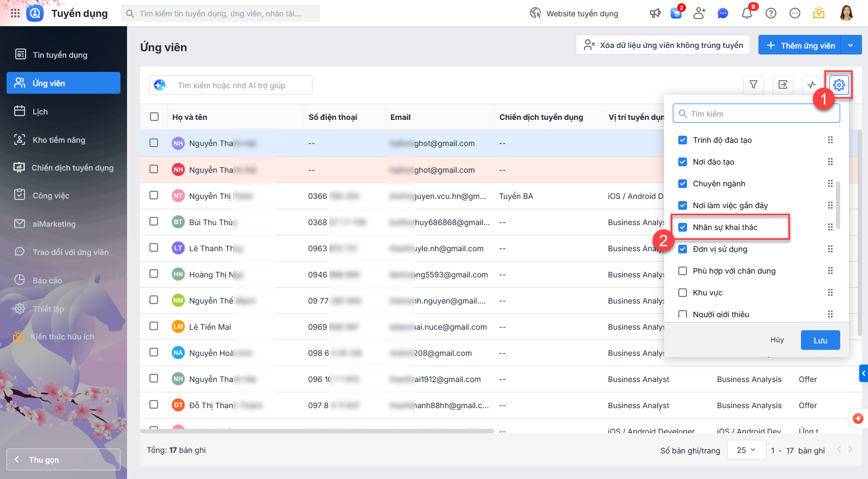Uncheck Nơi làm việc gần đây column
The image size is (868, 479).
click(x=683, y=205)
